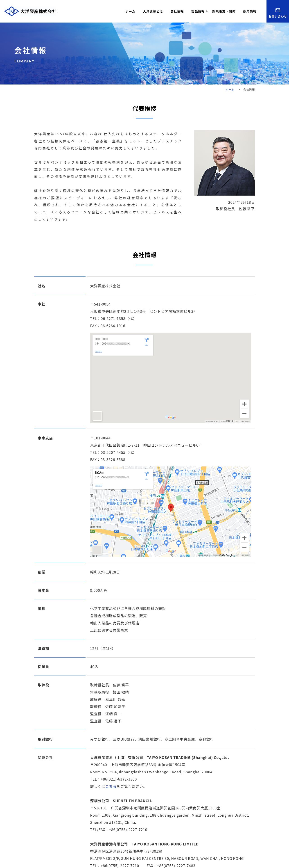Click the TKK diamond logo in the header
This screenshot has height=868, width=289.
pyautogui.click(x=11, y=11)
